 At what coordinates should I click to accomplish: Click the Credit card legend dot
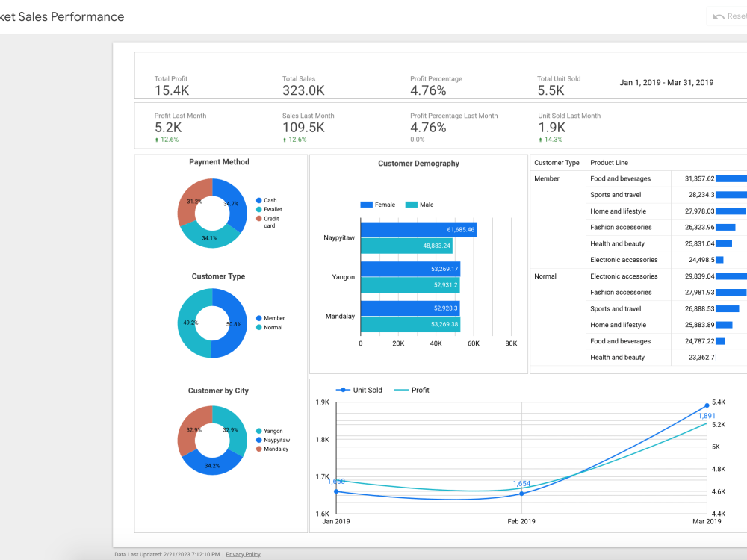click(x=258, y=219)
